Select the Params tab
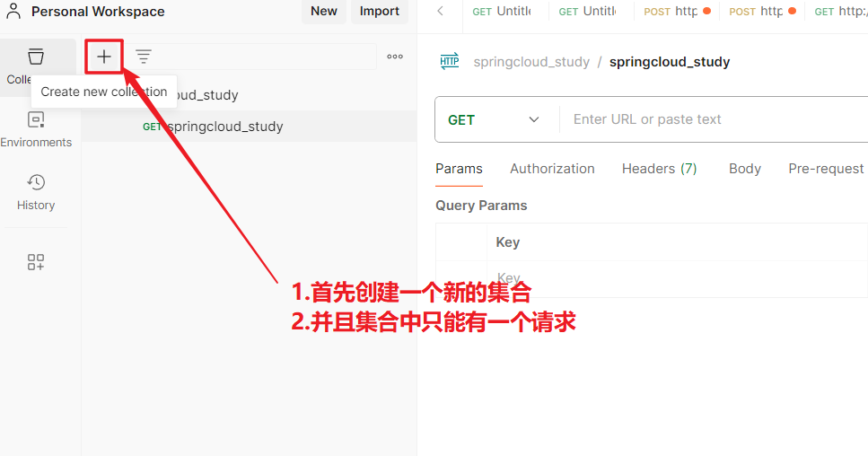The image size is (868, 456). 459,169
